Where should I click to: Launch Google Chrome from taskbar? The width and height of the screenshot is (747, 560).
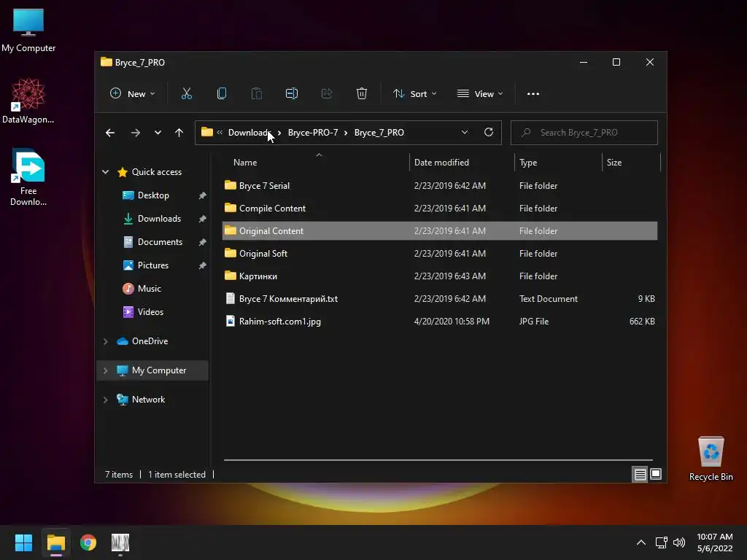click(88, 542)
